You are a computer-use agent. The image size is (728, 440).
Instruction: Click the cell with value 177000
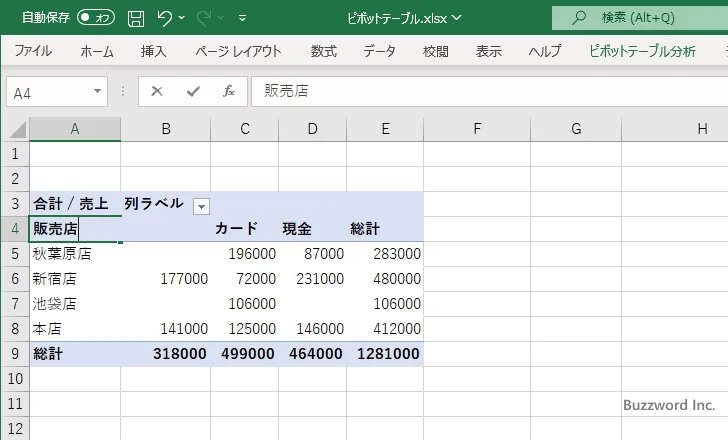[166, 279]
